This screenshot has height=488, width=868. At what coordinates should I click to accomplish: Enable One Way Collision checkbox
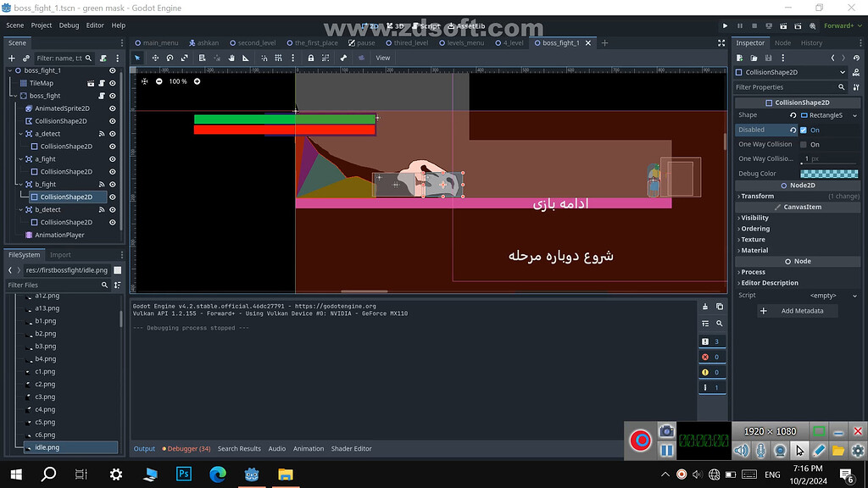pos(804,144)
